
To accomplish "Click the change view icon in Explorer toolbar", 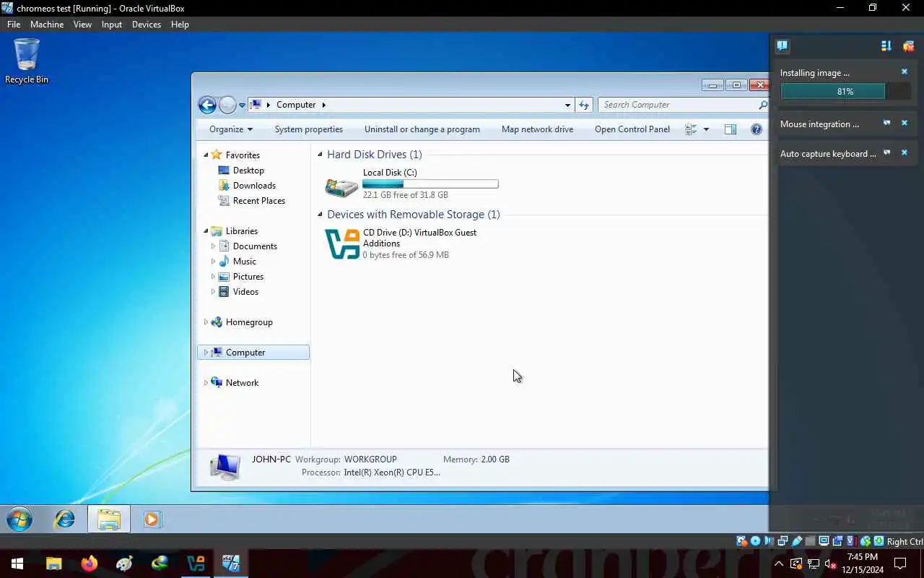I will (691, 129).
